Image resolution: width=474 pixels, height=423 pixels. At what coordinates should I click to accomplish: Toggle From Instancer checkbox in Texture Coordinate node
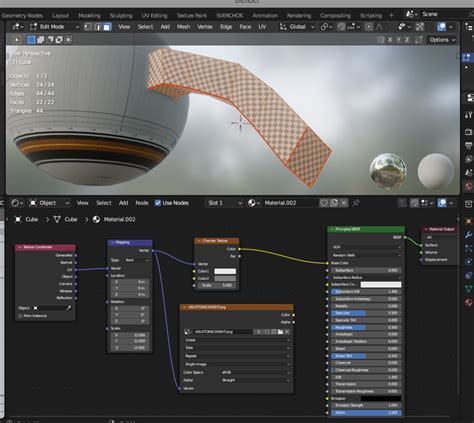point(20,316)
